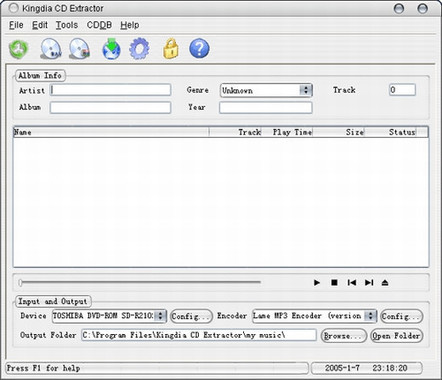
Task: Sort by the Size column header
Action: click(338, 132)
